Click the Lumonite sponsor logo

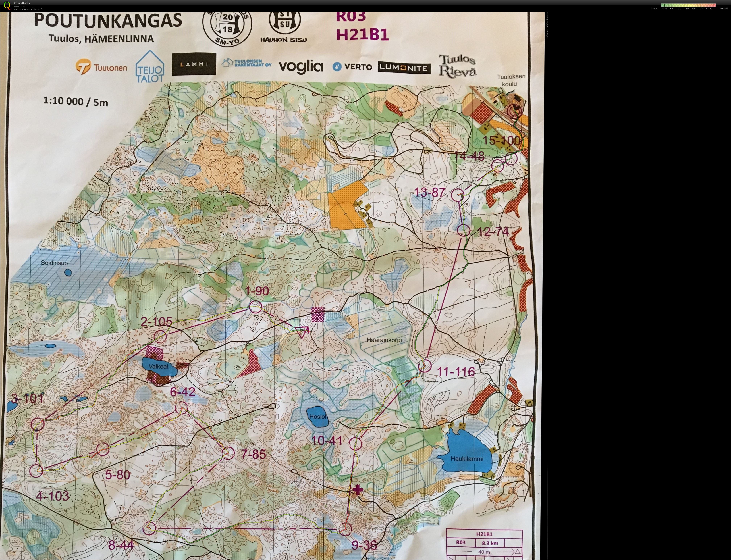[x=404, y=68]
